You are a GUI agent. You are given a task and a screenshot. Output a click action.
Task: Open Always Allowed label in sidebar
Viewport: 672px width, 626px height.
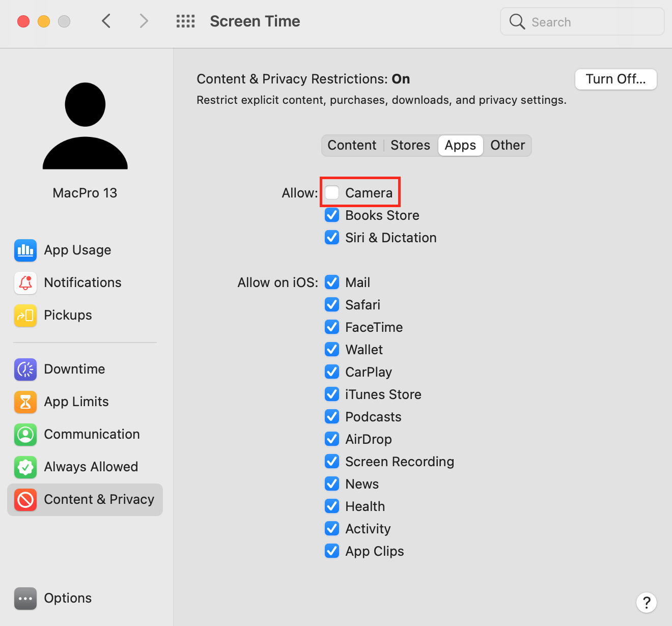91,467
